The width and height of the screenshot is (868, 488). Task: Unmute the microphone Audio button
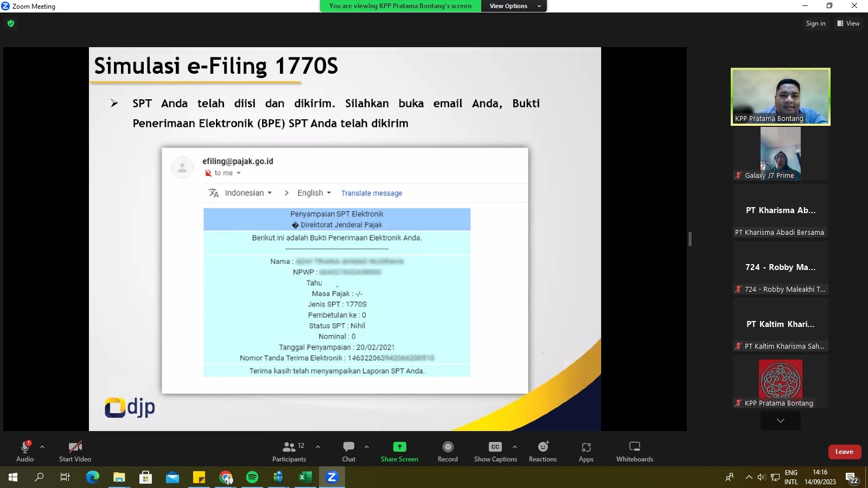point(25,451)
